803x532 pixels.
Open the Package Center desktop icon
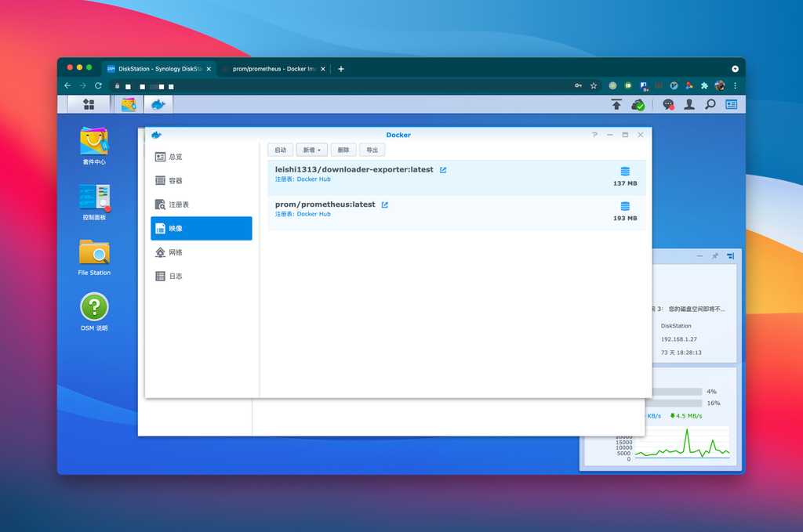pyautogui.click(x=94, y=142)
